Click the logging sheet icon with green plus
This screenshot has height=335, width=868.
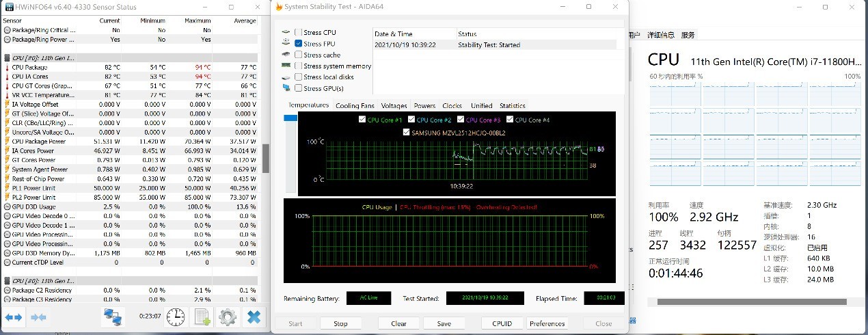point(202,317)
